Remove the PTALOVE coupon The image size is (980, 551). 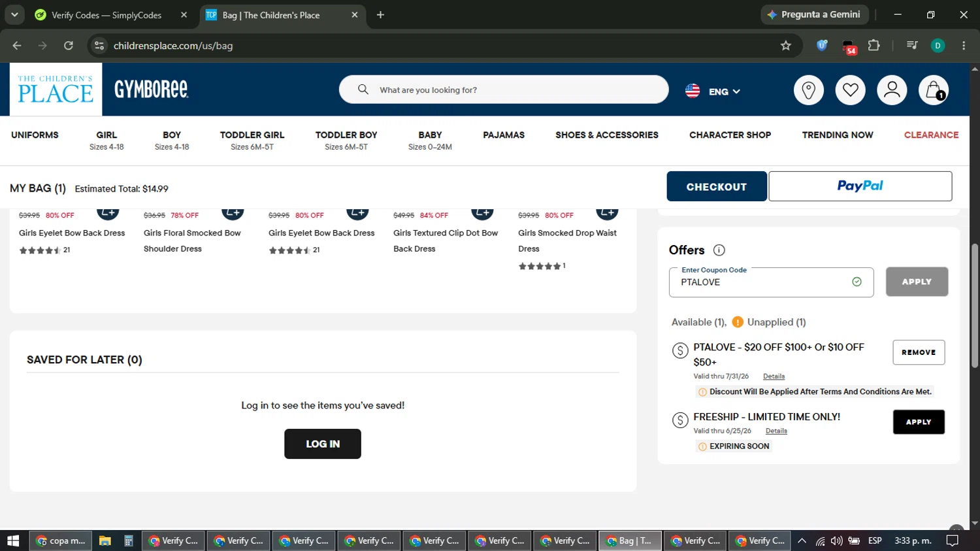click(919, 352)
